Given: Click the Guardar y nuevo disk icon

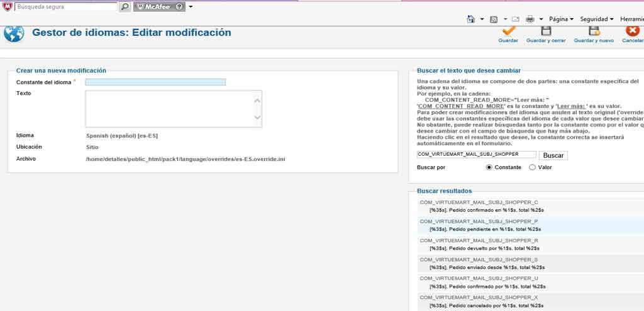Looking at the screenshot, I should 594,31.
